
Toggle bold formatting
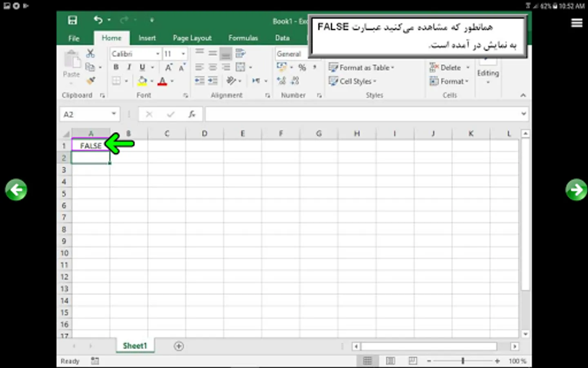click(116, 67)
